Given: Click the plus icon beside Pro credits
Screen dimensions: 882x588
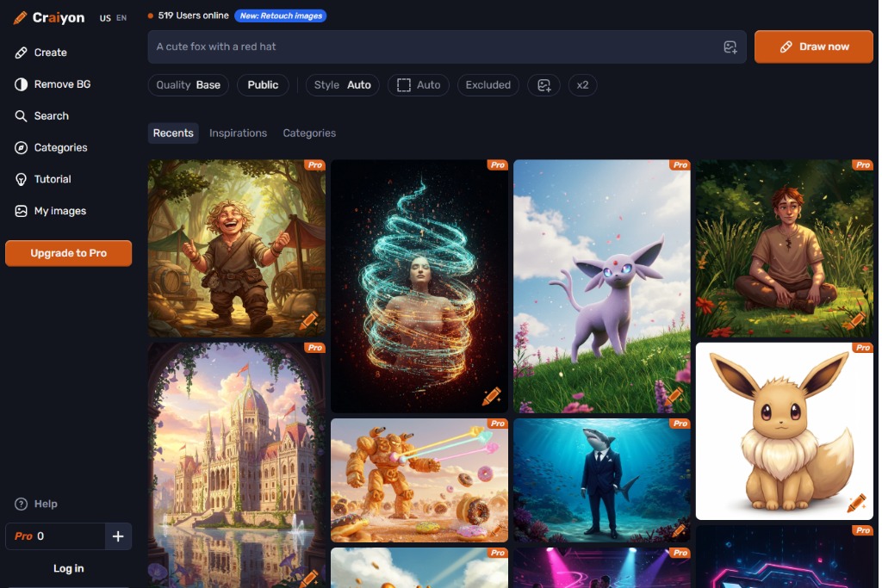Looking at the screenshot, I should click(x=118, y=536).
